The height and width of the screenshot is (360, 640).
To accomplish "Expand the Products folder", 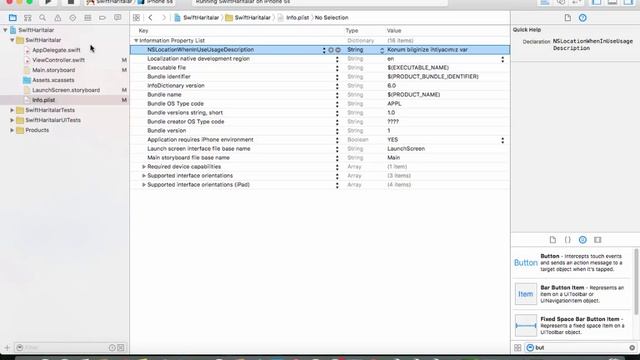I will [12, 130].
